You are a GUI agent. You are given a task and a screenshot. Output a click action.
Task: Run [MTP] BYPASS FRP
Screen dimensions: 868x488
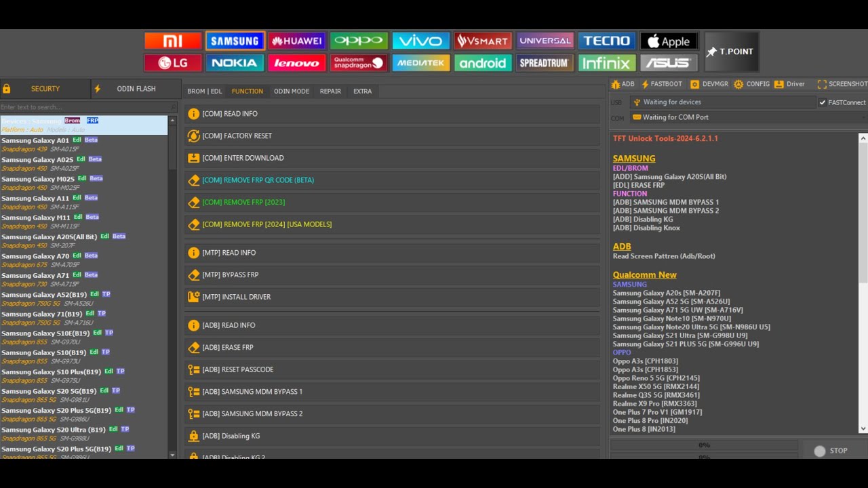coord(392,274)
